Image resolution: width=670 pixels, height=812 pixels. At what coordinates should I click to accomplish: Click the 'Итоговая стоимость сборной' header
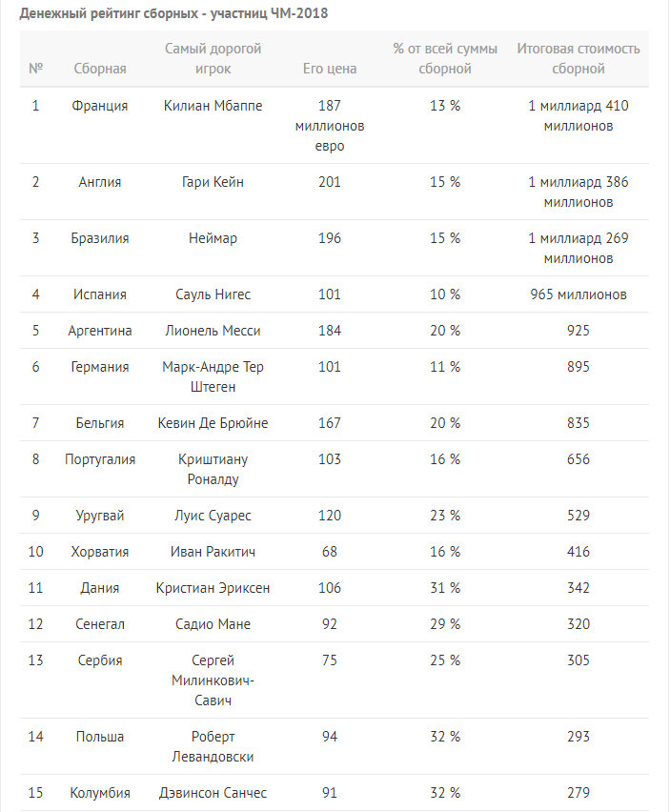(579, 58)
